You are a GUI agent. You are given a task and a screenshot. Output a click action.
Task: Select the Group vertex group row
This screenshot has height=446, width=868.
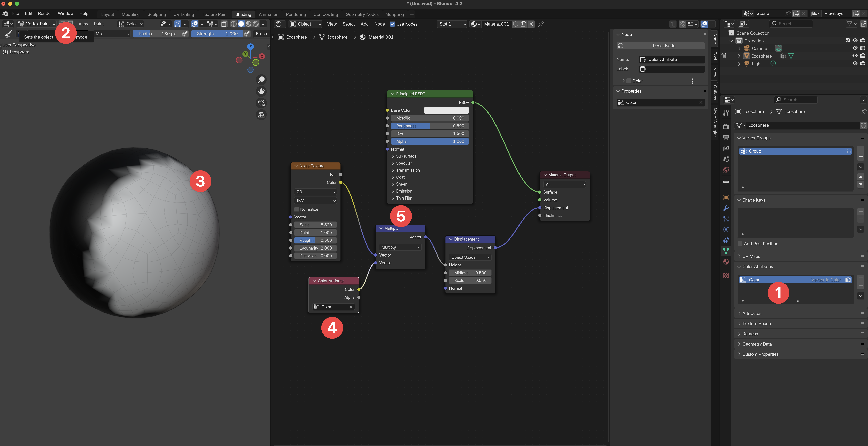[x=795, y=151]
